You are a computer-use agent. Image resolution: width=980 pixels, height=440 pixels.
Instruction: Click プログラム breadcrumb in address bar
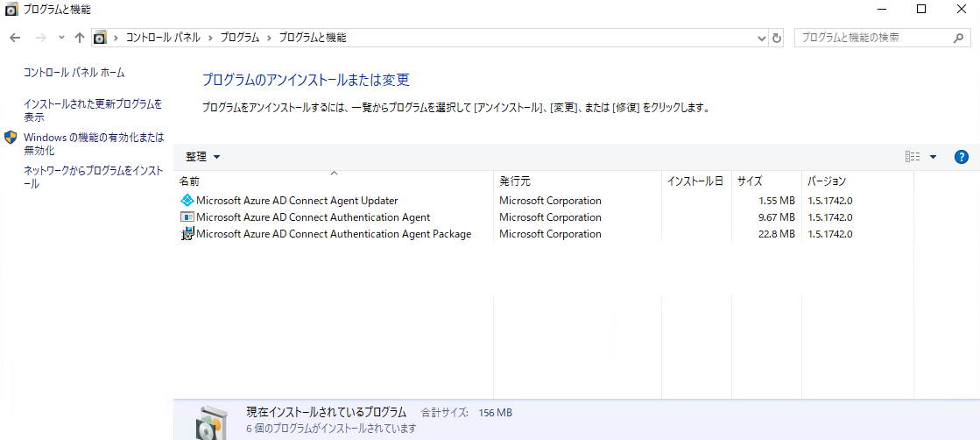[239, 38]
